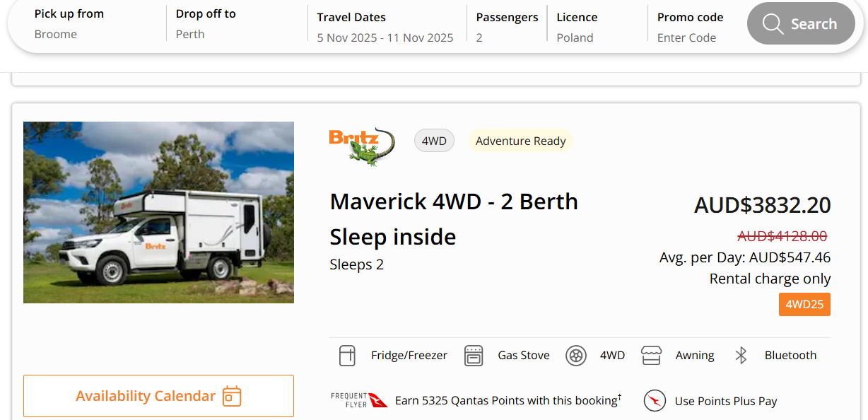Screen dimensions: 868x420
Task: Click the 4WD wheel feature icon
Action: (x=576, y=356)
